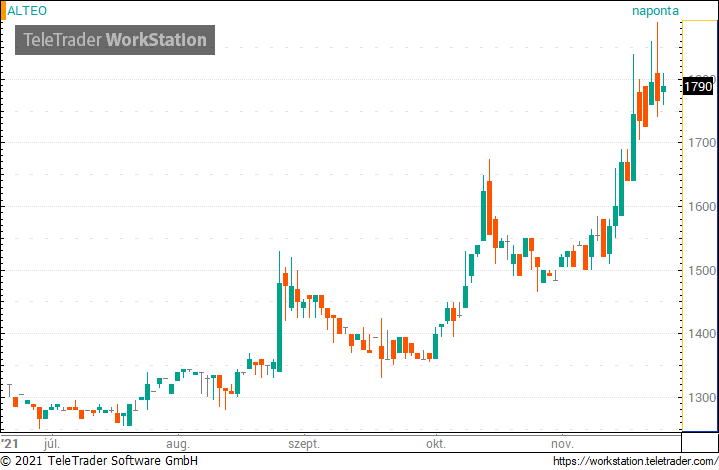Screen dimensions: 719x470
Task: Click the '21 year label
Action: pyautogui.click(x=10, y=444)
